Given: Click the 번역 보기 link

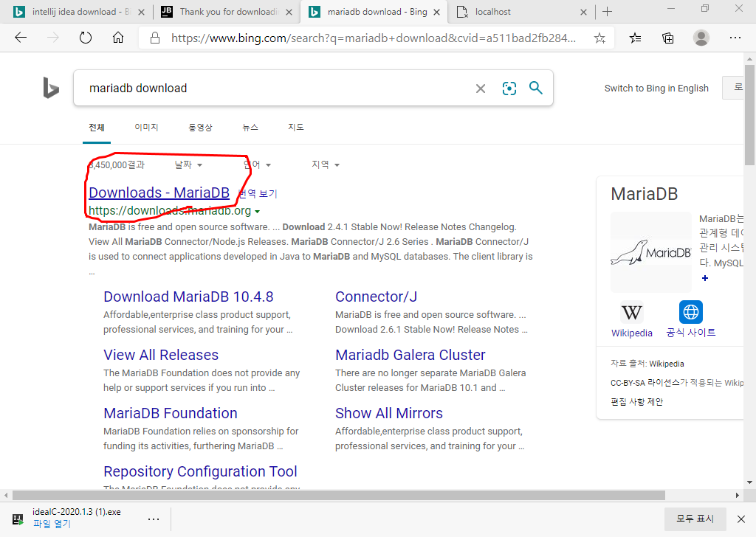Looking at the screenshot, I should (258, 193).
